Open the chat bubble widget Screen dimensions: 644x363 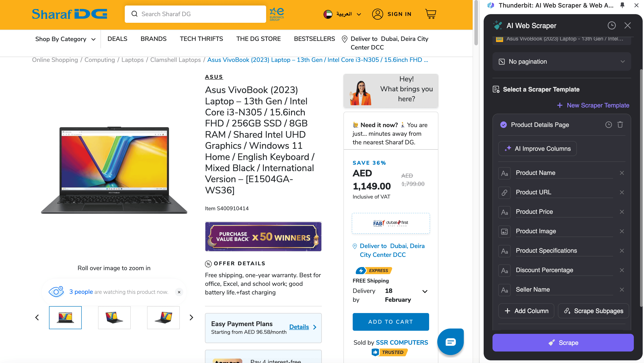point(450,342)
